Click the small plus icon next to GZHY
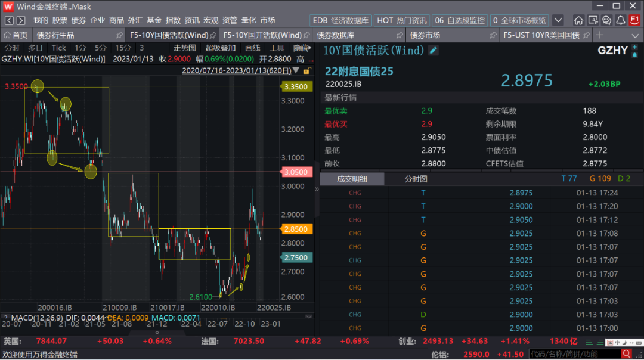Viewport: 644px width, 360px height. coord(634,47)
